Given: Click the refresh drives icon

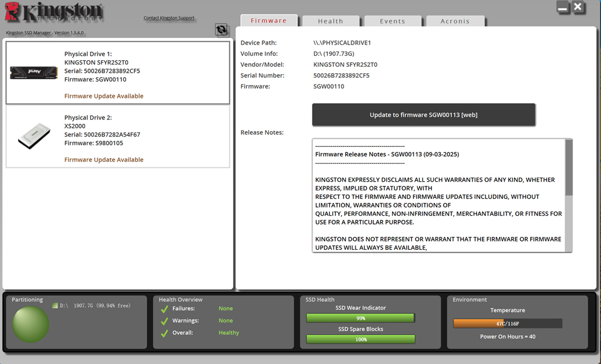Looking at the screenshot, I should pyautogui.click(x=221, y=29).
